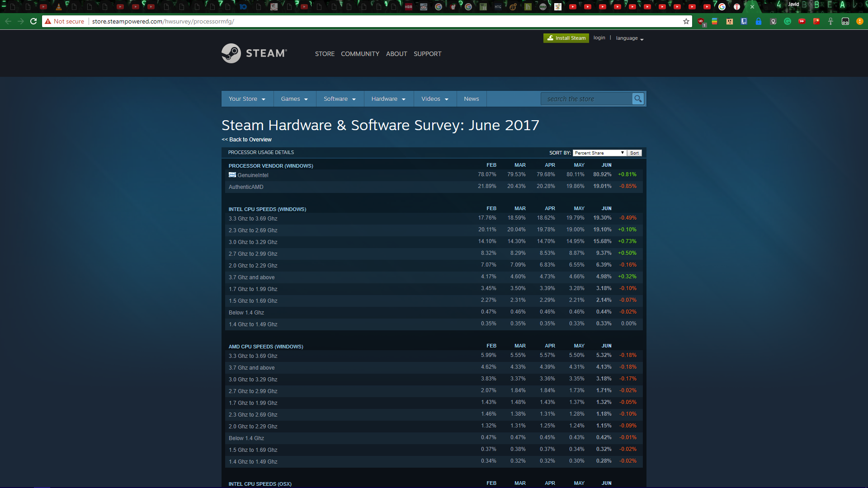Screen dimensions: 868x488
Task: Click the Install Steam button
Action: pos(566,38)
